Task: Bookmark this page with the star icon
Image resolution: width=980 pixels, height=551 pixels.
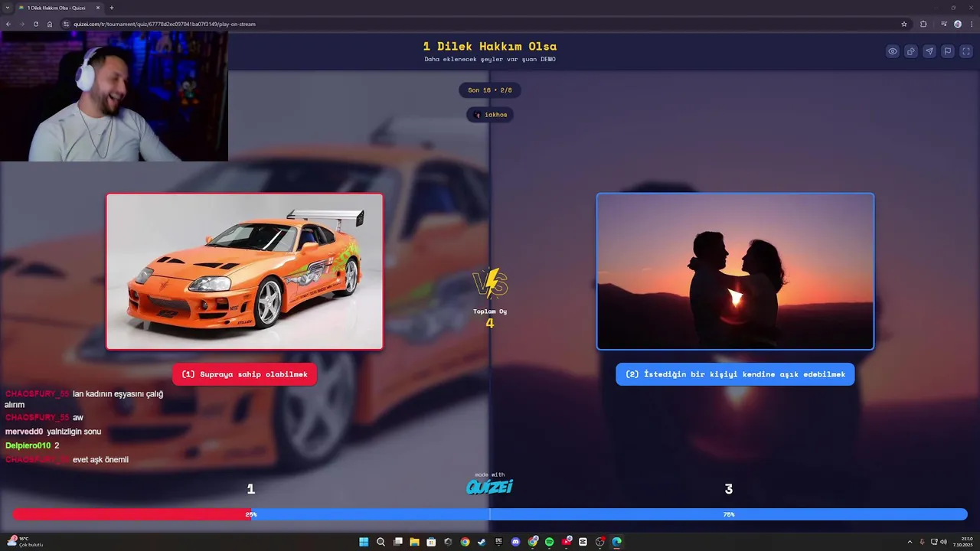Action: pos(904,24)
